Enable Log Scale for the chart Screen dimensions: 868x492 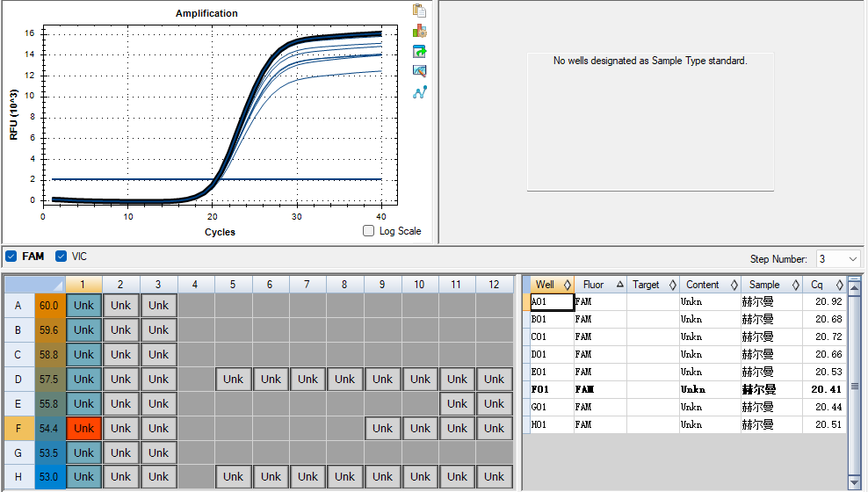click(x=369, y=231)
